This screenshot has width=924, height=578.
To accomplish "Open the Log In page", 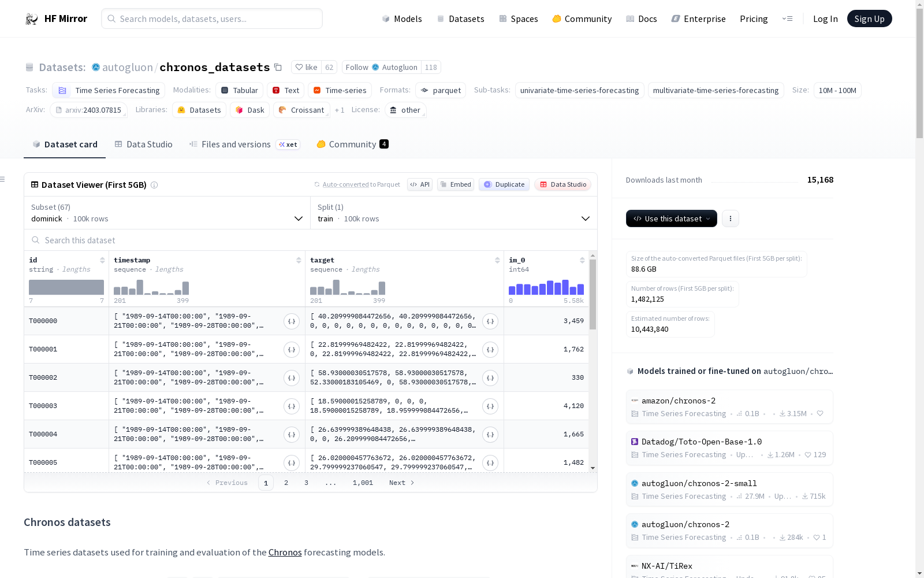I will 825,18.
